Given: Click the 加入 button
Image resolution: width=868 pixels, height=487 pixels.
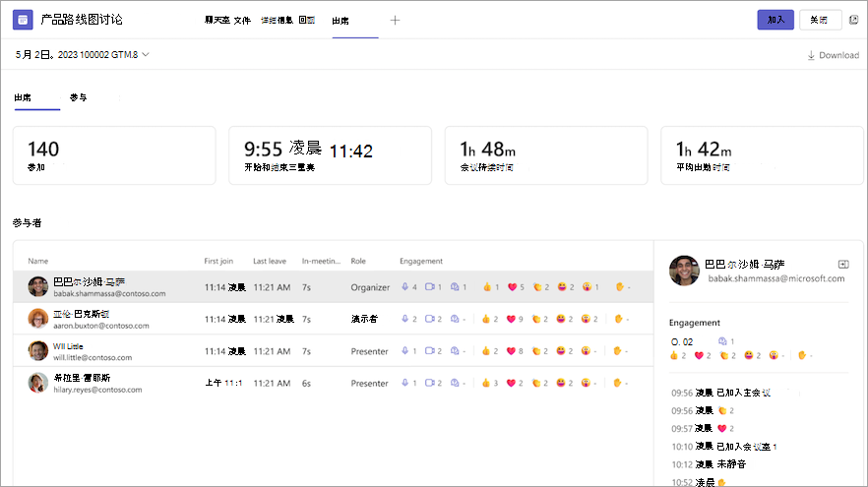Looking at the screenshot, I should [x=775, y=20].
